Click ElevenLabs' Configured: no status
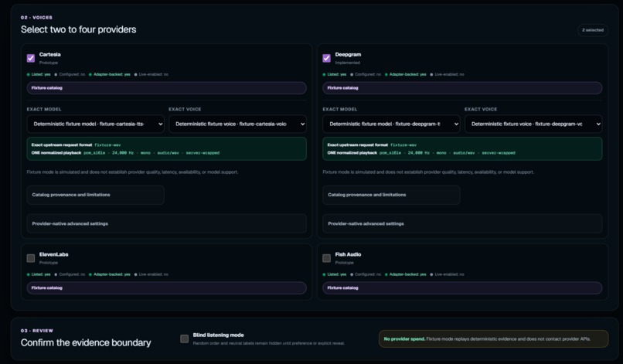This screenshot has width=623, height=364. point(70,274)
